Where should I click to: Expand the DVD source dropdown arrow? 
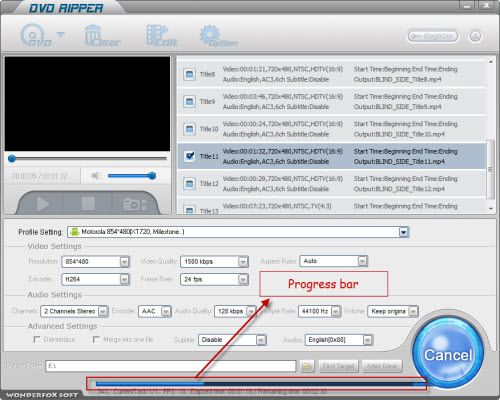click(x=61, y=34)
